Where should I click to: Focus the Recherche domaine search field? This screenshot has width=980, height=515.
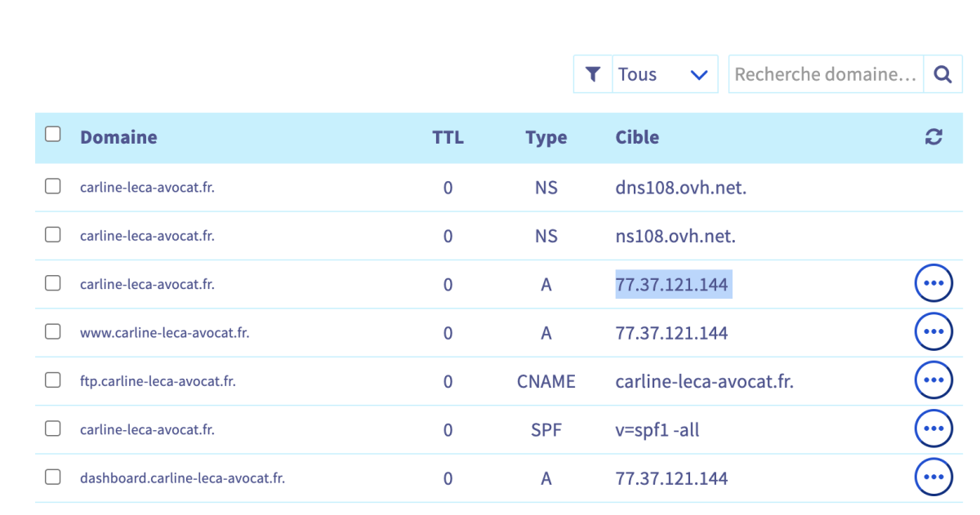tap(825, 74)
